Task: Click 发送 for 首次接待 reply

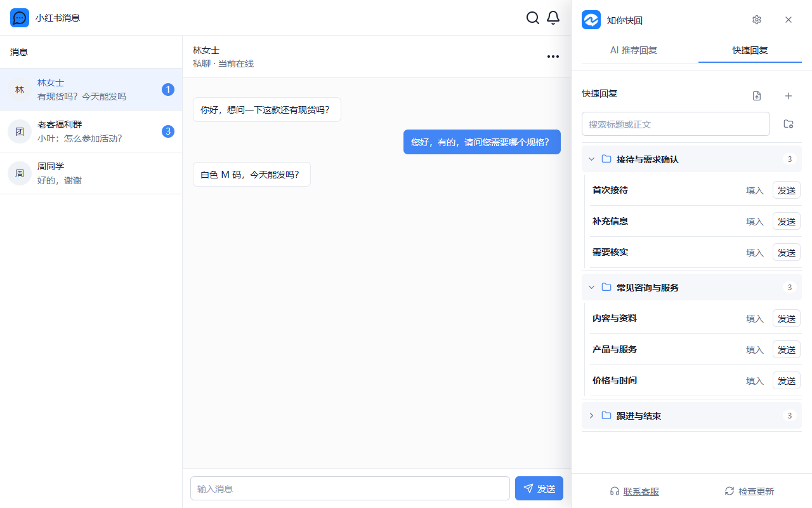Action: coord(787,190)
